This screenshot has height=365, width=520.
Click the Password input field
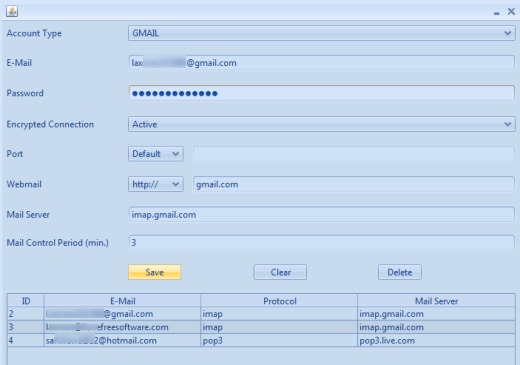tap(322, 93)
